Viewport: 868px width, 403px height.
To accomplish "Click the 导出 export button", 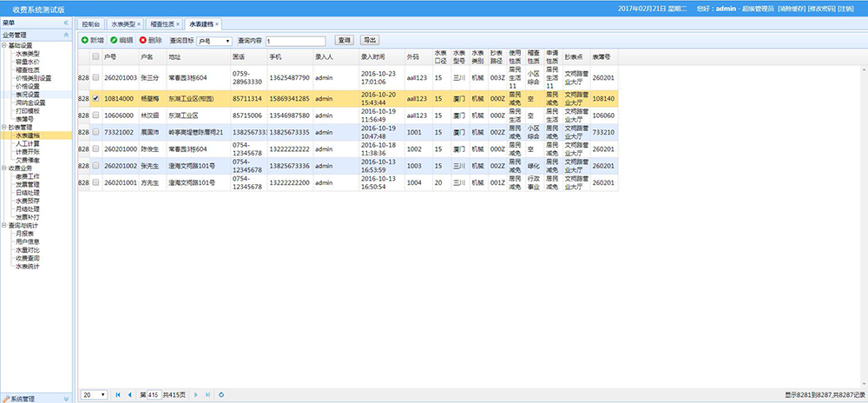I will 369,41.
